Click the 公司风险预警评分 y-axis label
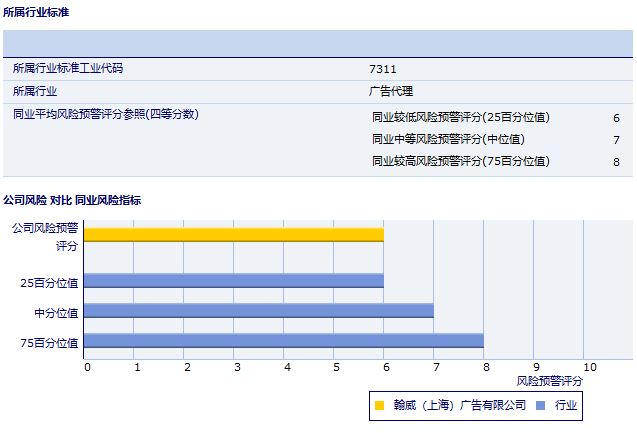637x433 pixels. tap(44, 236)
